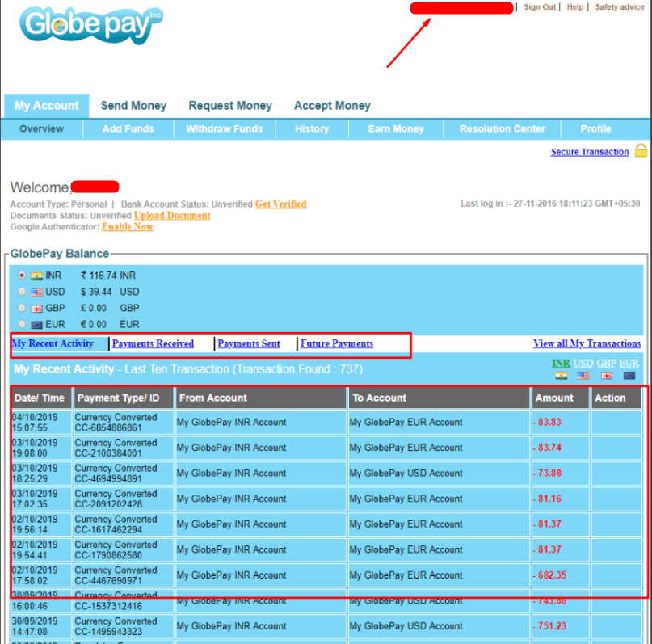Open the Send Money tab
This screenshot has width=652, height=644.
(133, 106)
